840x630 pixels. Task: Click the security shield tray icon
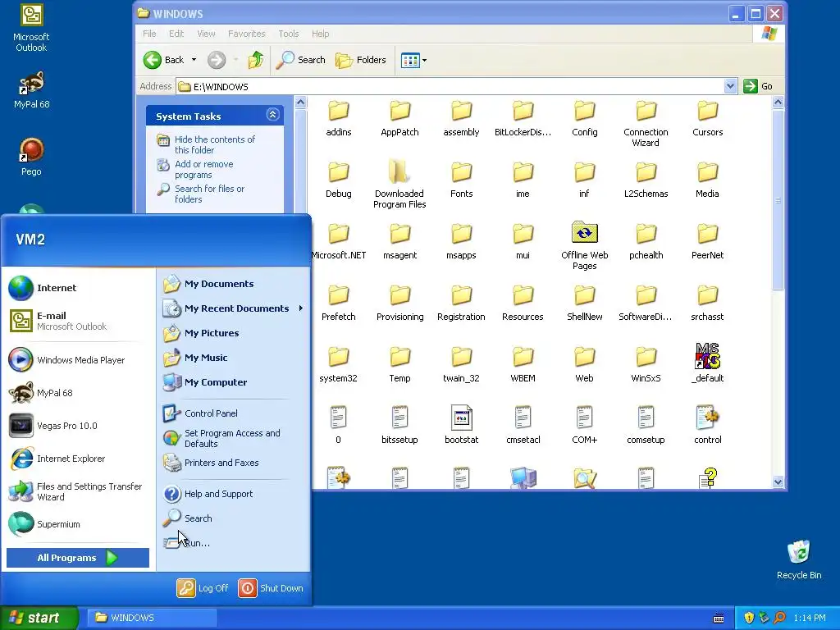coord(749,618)
